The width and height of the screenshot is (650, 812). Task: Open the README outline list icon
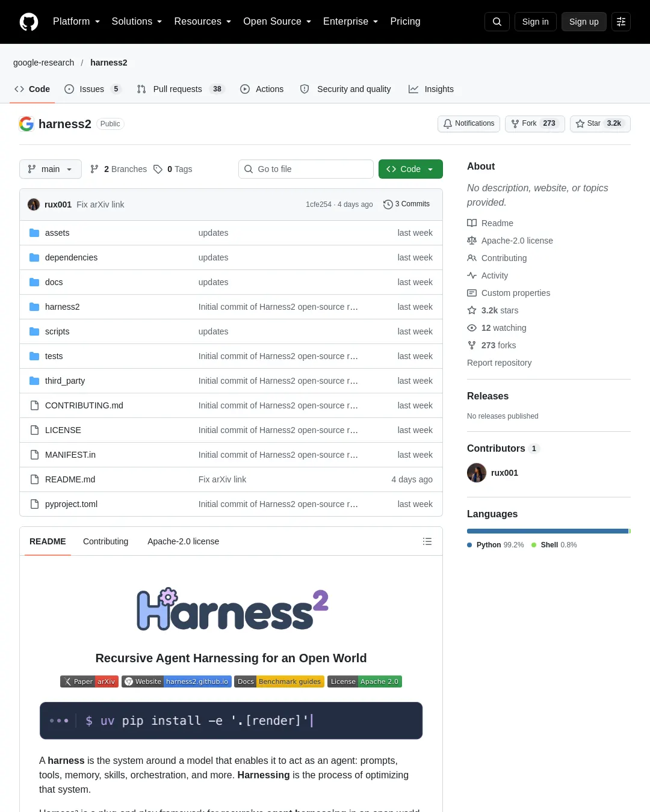[427, 541]
